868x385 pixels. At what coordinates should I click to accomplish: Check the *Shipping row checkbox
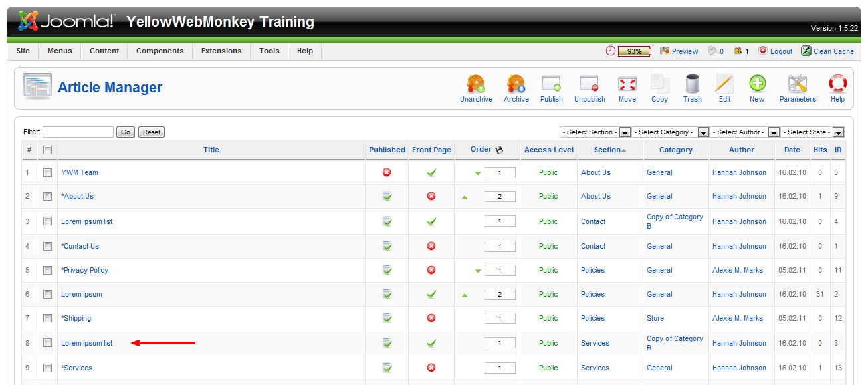pos(47,318)
